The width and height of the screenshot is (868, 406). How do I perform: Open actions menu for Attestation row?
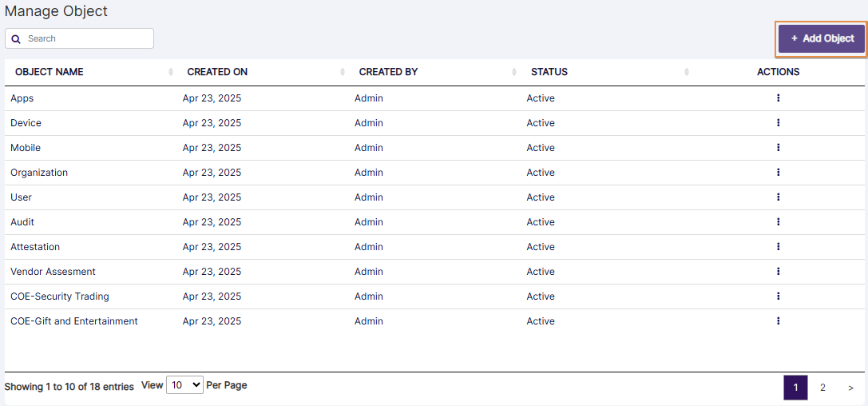pyautogui.click(x=778, y=247)
